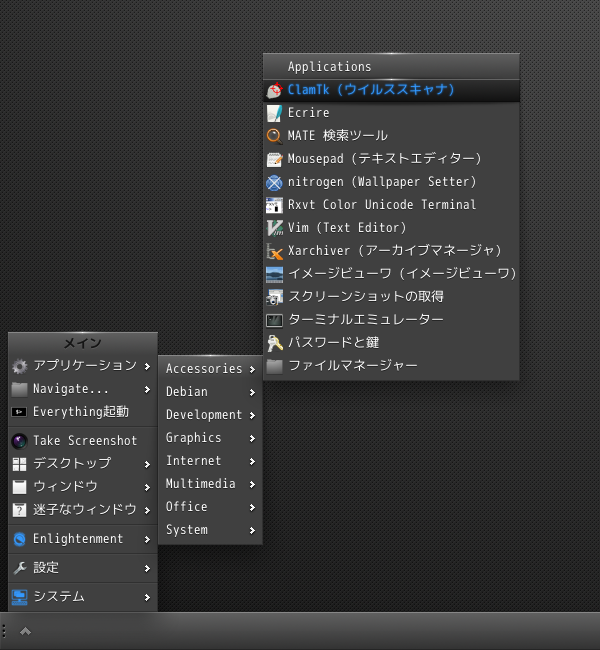Expand the Accessories category arrow

(x=252, y=369)
